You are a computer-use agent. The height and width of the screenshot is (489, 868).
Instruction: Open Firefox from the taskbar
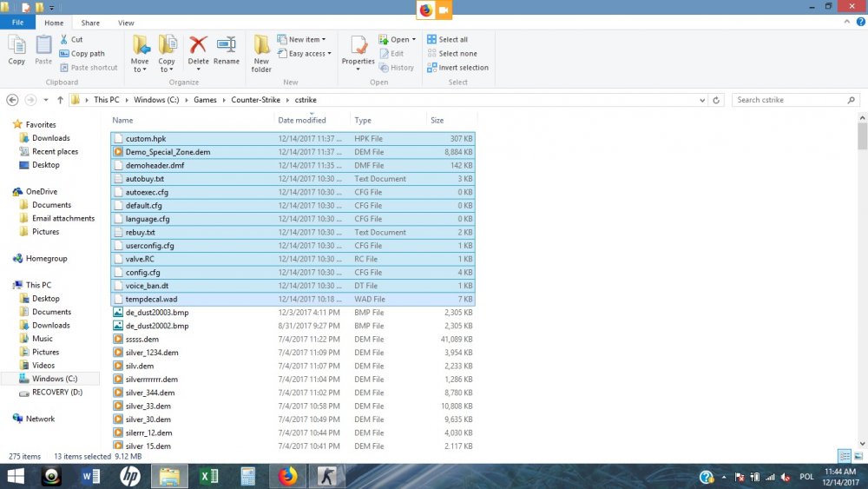[287, 476]
